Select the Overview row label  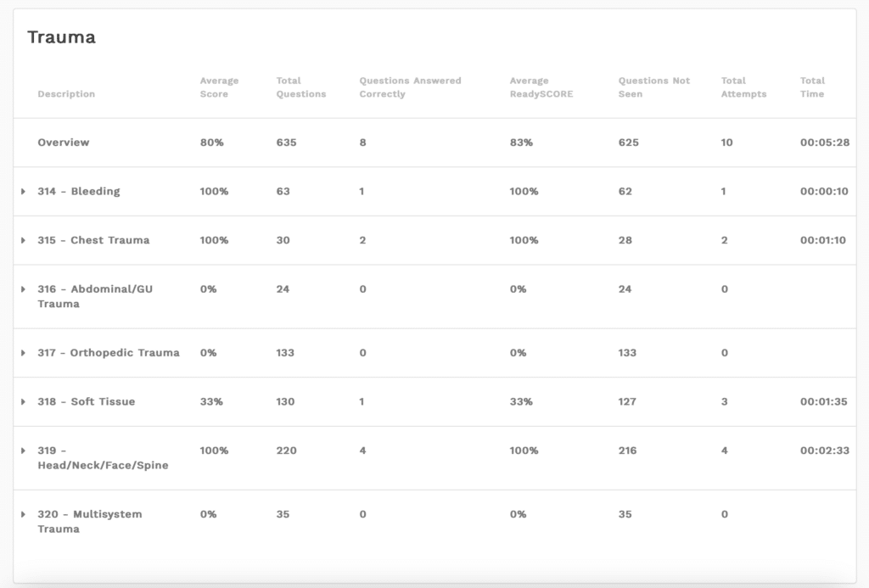coord(64,143)
